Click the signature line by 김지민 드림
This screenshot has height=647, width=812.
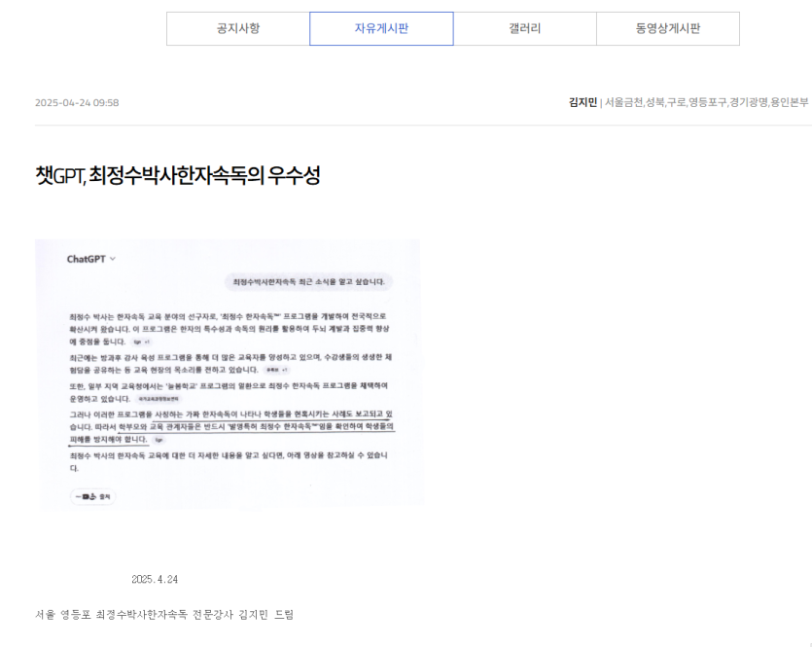tap(163, 615)
